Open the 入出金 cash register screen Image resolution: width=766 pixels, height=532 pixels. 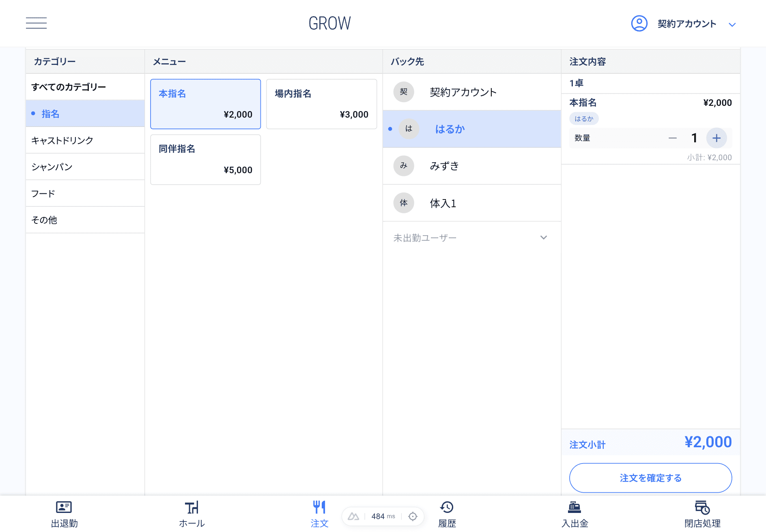coord(574,514)
